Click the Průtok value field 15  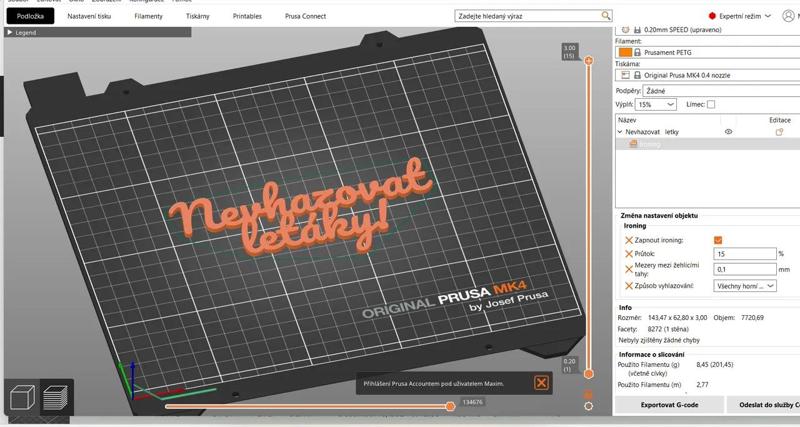point(745,254)
